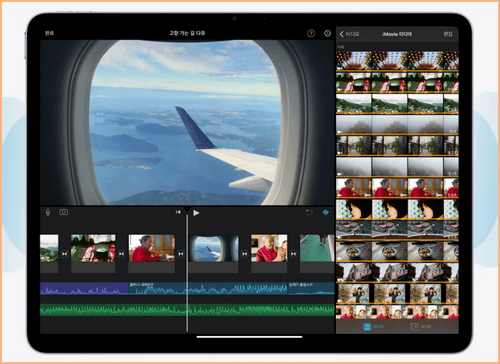This screenshot has width=500, height=364.
Task: Select the last blue audio clip
Action: pos(311,289)
